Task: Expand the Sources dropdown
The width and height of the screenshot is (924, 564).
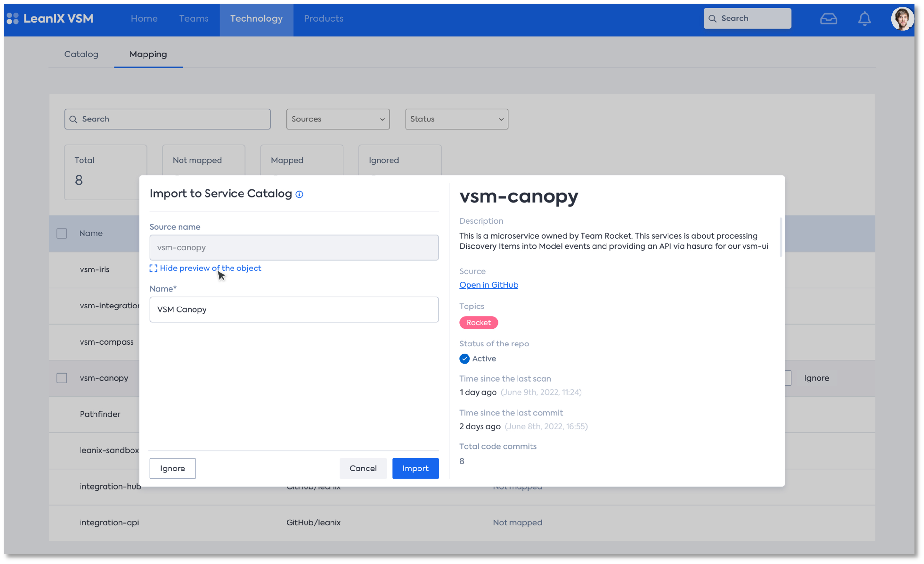Action: [x=338, y=119]
